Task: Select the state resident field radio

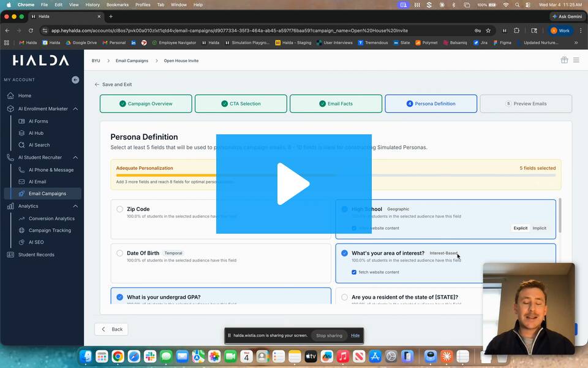Action: pos(345,297)
